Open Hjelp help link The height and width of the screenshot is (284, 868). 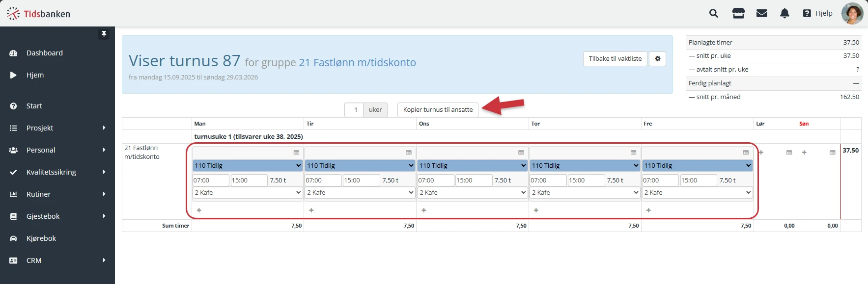point(818,13)
